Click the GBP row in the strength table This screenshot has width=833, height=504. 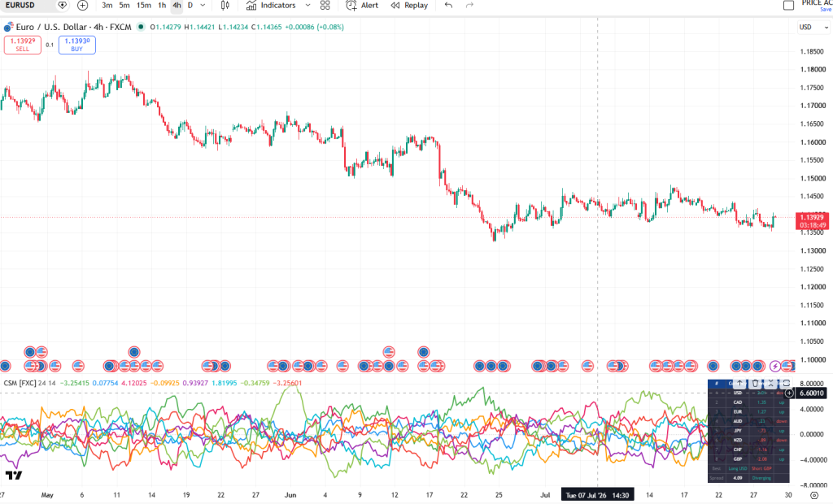pyautogui.click(x=748, y=459)
